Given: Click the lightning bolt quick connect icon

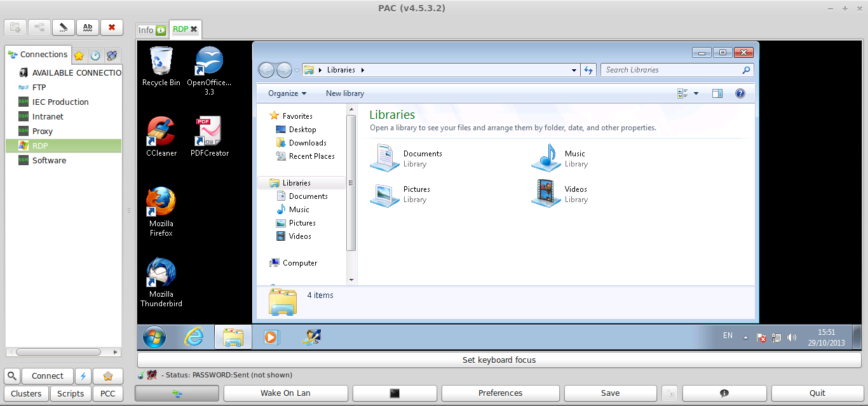Looking at the screenshot, I should click(x=83, y=376).
